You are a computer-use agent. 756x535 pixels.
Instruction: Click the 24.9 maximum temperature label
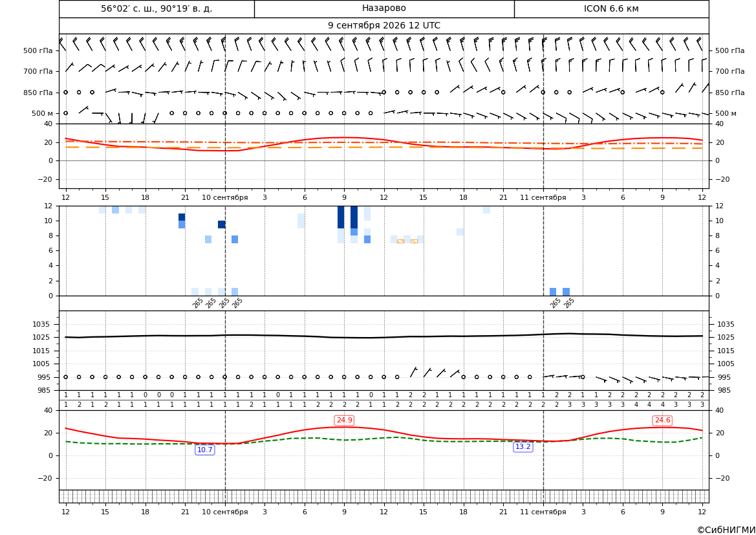point(344,420)
